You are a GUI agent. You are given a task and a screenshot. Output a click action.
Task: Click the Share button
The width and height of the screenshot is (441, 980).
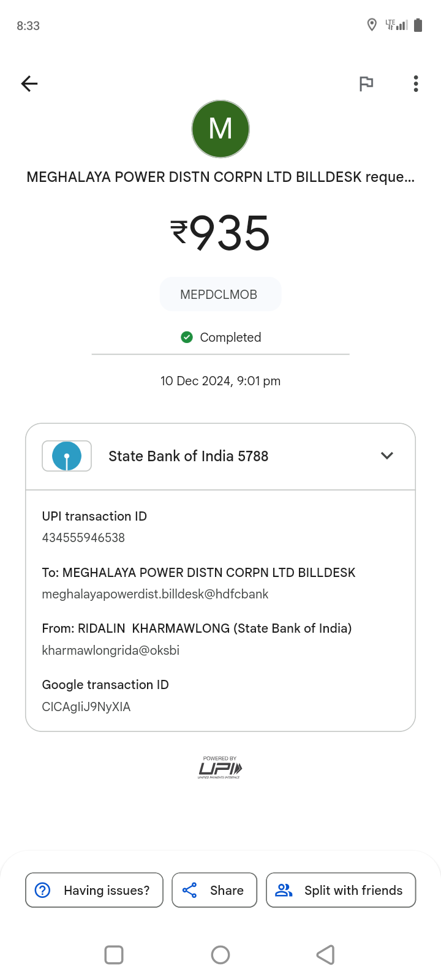tap(214, 890)
